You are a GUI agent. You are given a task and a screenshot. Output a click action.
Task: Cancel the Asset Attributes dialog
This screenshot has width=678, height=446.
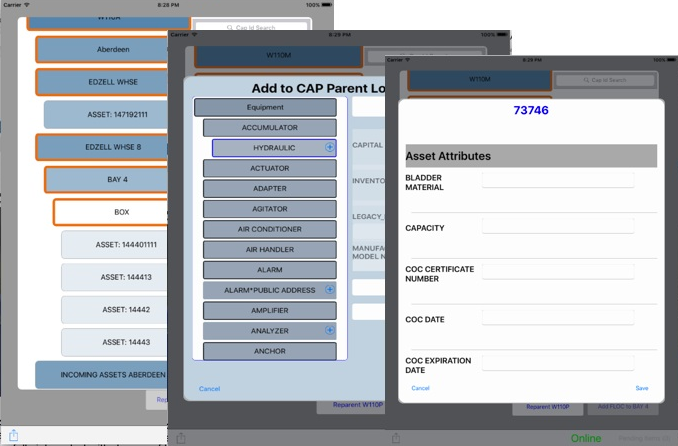coord(421,388)
